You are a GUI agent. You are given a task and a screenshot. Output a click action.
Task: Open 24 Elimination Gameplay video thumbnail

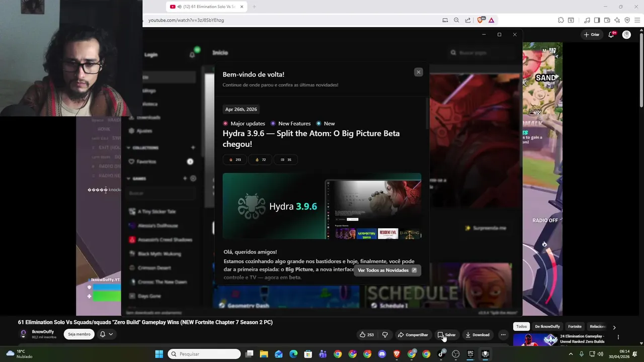pos(535,340)
